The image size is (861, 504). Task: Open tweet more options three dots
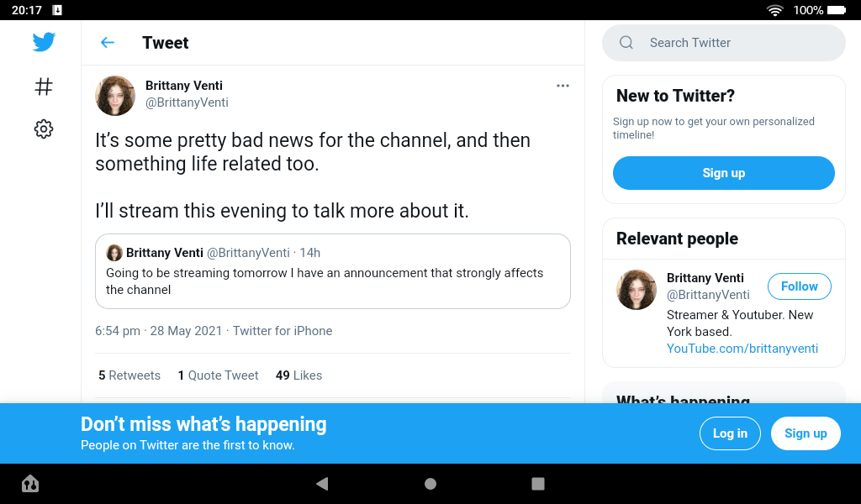pyautogui.click(x=563, y=86)
